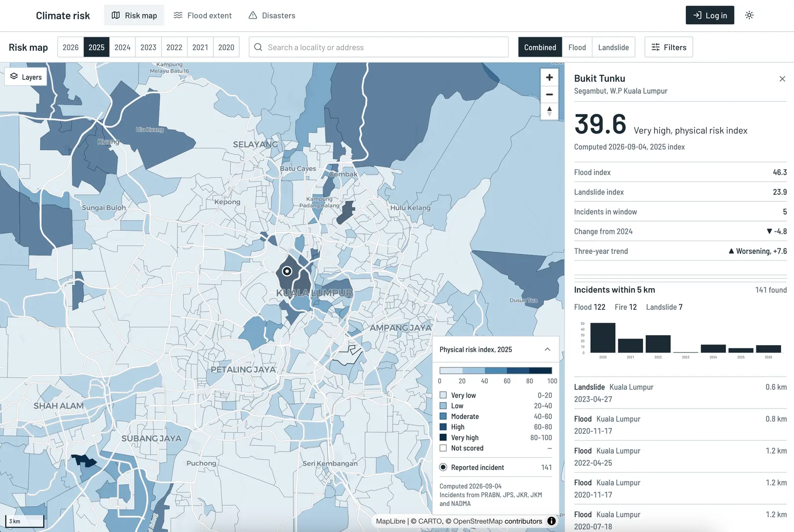The width and height of the screenshot is (794, 532).
Task: Select the year 2023
Action: click(x=148, y=47)
